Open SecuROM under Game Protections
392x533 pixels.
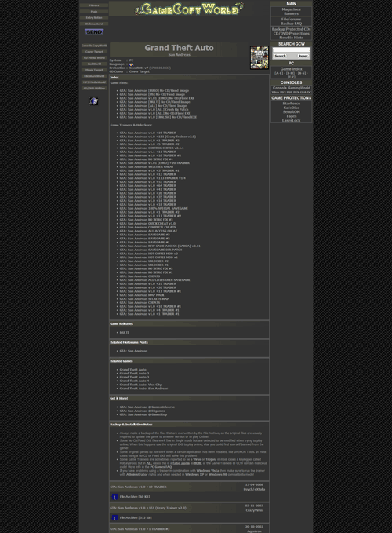(291, 111)
